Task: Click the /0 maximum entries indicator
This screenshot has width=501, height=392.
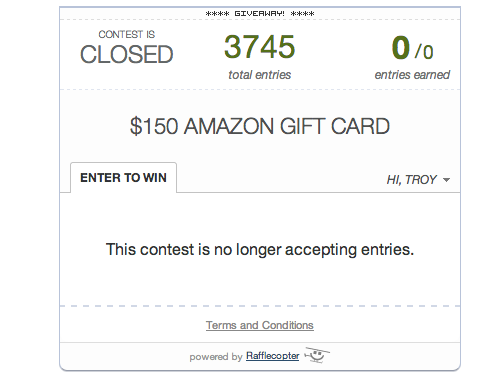Action: (x=424, y=52)
